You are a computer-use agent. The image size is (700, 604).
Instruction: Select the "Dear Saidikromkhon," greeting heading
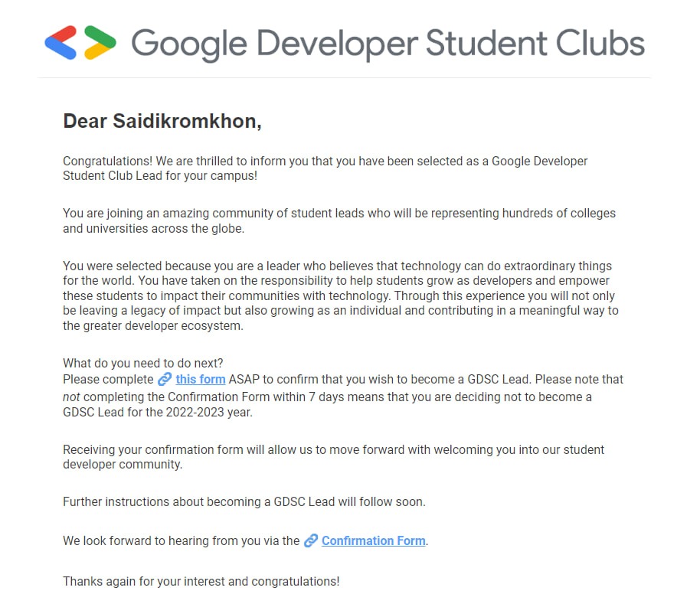[x=162, y=121]
